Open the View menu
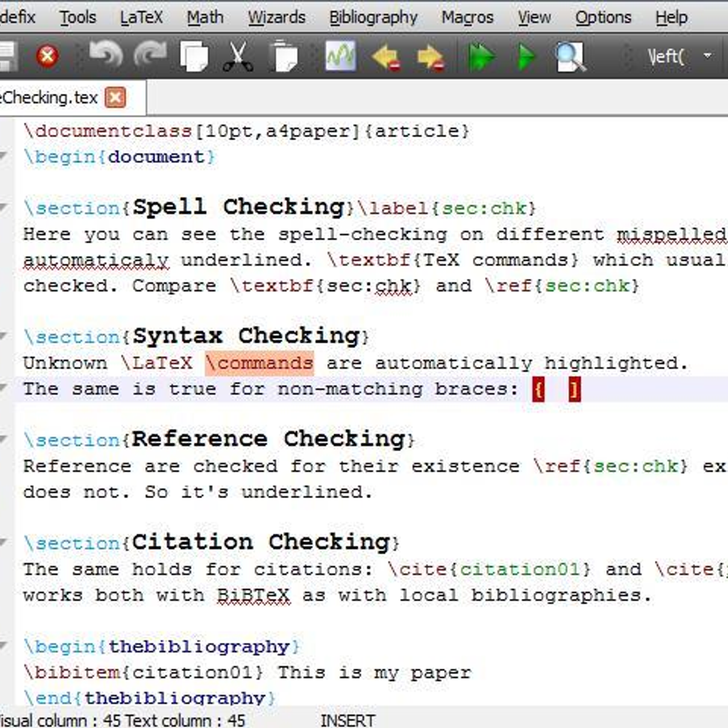 pyautogui.click(x=534, y=17)
